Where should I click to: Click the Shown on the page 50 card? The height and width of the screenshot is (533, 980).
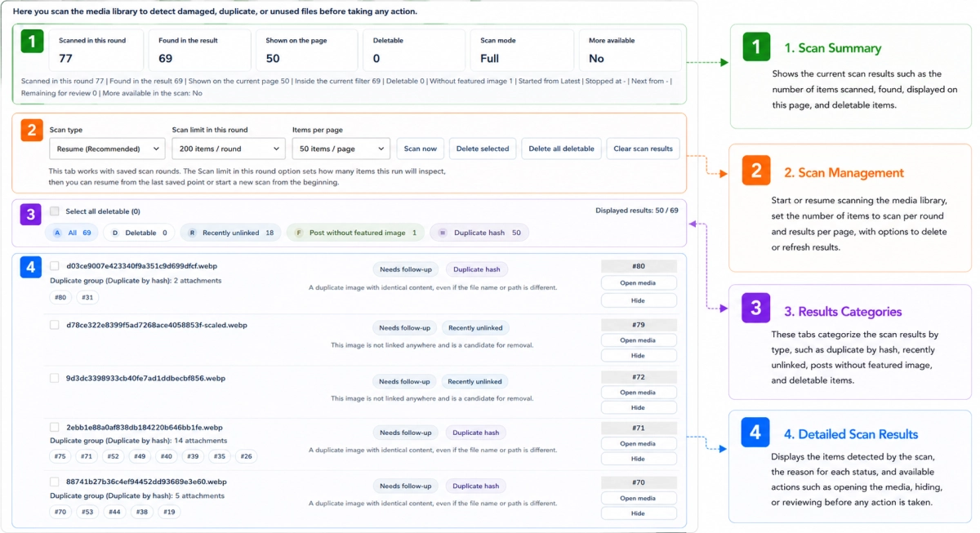[x=307, y=51]
